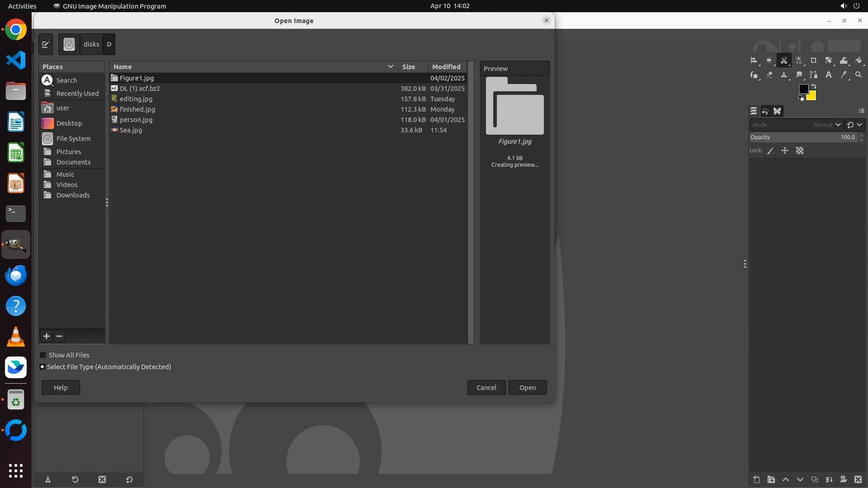Viewport: 868px width, 488px height.
Task: Click the type-a-file-name pencil icon
Action: pos(46,44)
